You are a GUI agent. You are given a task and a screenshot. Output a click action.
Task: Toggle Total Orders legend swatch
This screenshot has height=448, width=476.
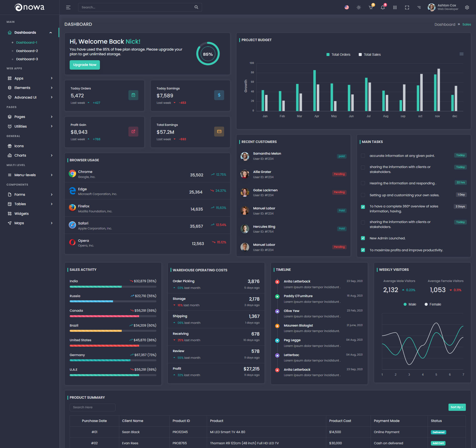click(328, 55)
